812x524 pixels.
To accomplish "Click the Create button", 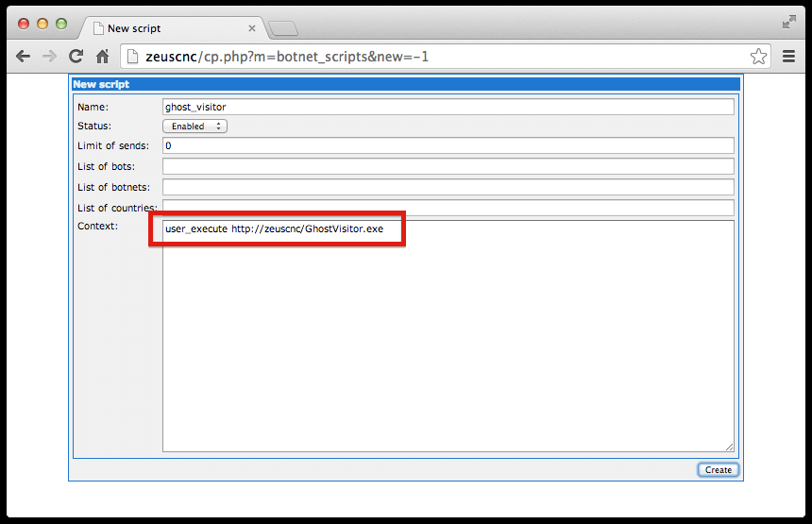I will (x=719, y=469).
